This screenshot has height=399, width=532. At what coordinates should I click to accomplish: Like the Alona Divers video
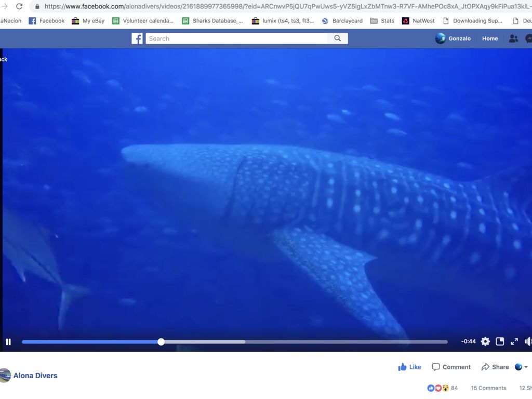pos(409,367)
